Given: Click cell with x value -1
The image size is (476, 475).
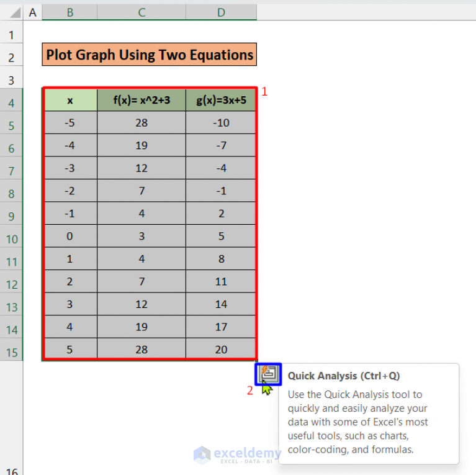Looking at the screenshot, I should [x=70, y=214].
